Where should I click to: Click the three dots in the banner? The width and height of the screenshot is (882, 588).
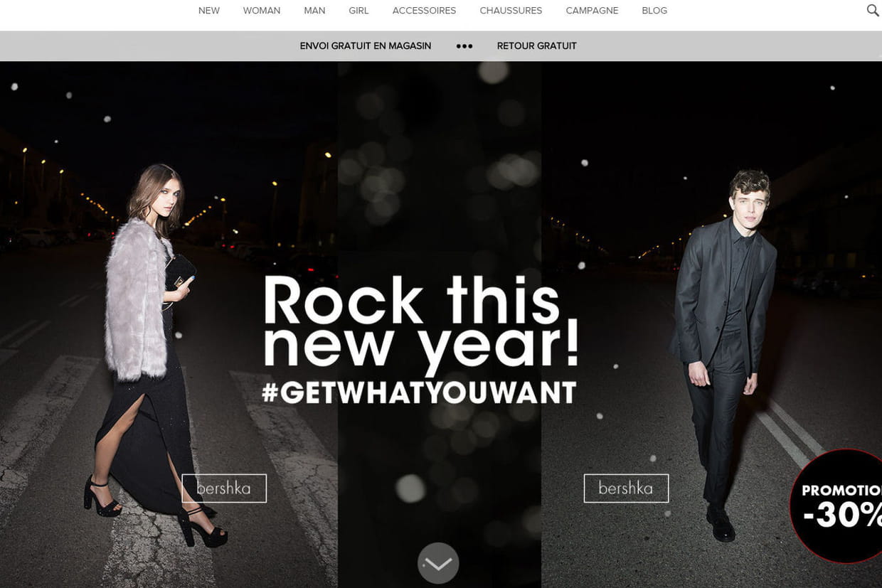[464, 46]
